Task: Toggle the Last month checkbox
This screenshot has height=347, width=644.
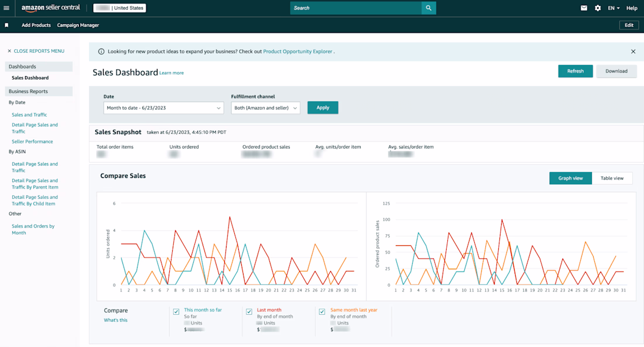Action: coord(249,312)
